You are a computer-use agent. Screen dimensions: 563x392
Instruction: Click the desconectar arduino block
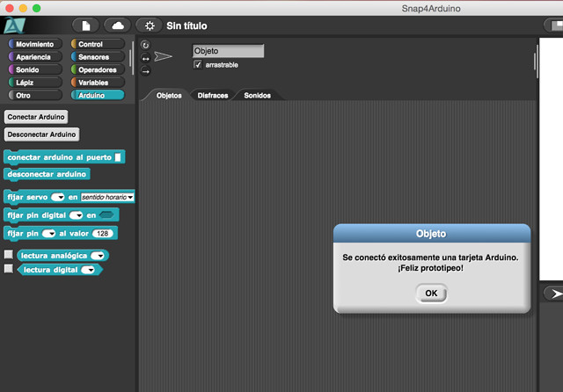click(x=47, y=174)
